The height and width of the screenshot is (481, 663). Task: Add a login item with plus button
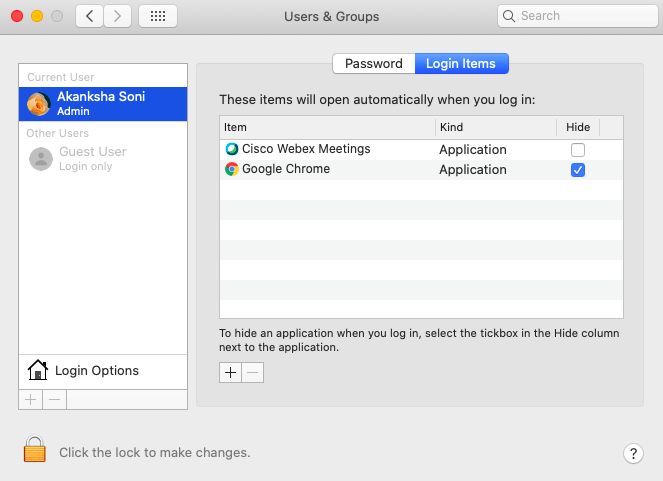click(x=230, y=372)
